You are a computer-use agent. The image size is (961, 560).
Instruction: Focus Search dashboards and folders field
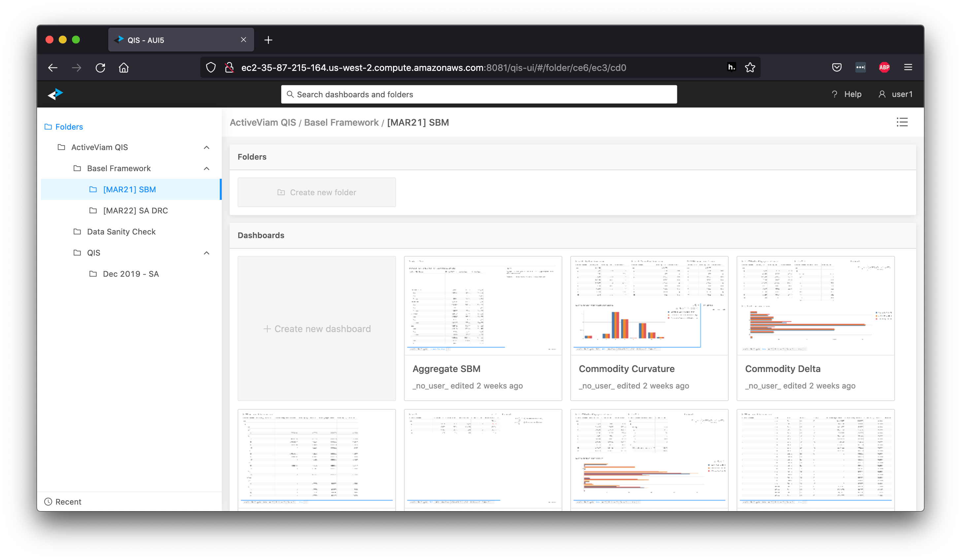point(479,94)
